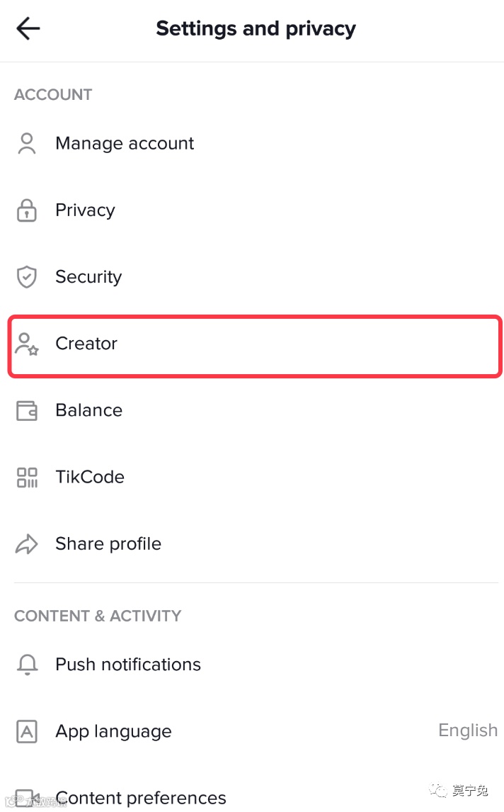Click the Share profile arrow icon
This screenshot has width=504, height=812.
tap(27, 544)
